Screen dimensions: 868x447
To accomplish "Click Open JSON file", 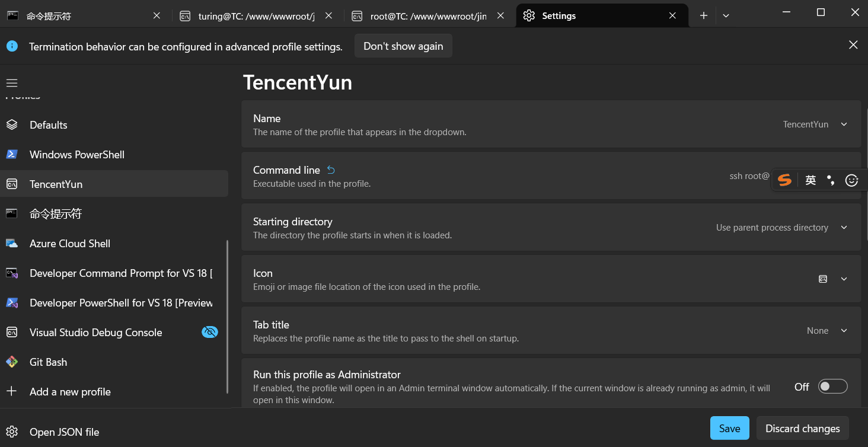I will [x=114, y=432].
